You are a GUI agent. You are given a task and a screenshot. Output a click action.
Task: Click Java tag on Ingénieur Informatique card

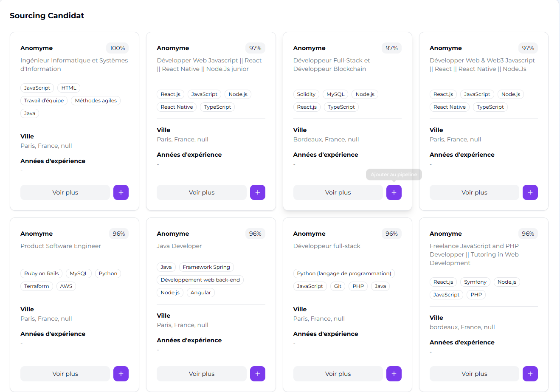(30, 113)
